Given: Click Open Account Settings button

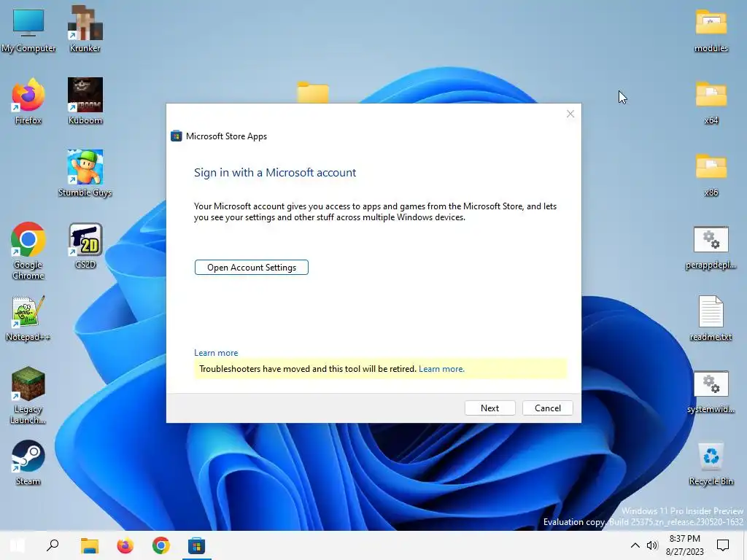Looking at the screenshot, I should 251,268.
